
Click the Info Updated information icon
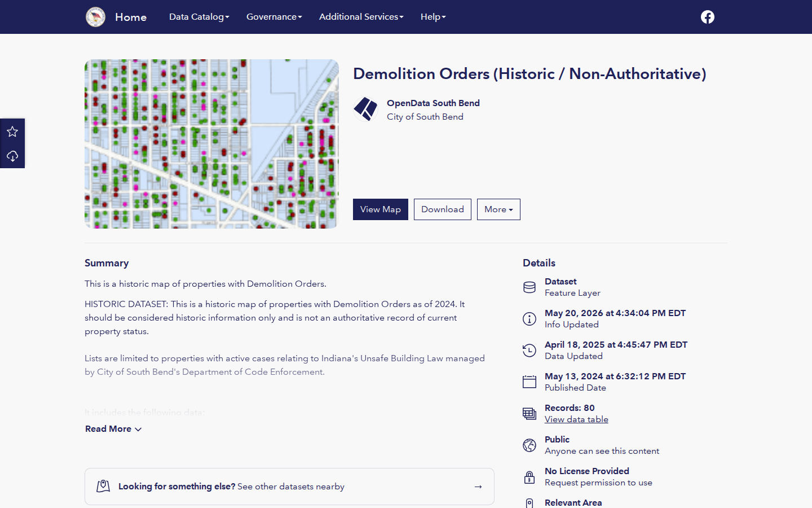[529, 319]
